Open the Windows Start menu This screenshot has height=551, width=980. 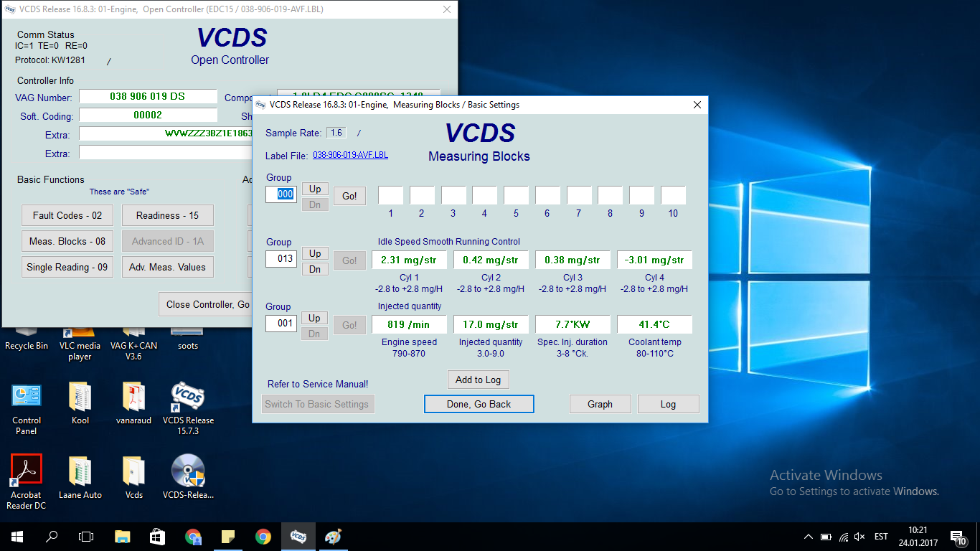17,536
